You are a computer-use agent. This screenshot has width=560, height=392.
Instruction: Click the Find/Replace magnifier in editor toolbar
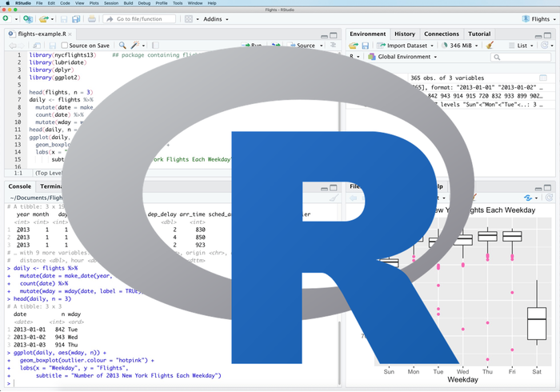122,46
